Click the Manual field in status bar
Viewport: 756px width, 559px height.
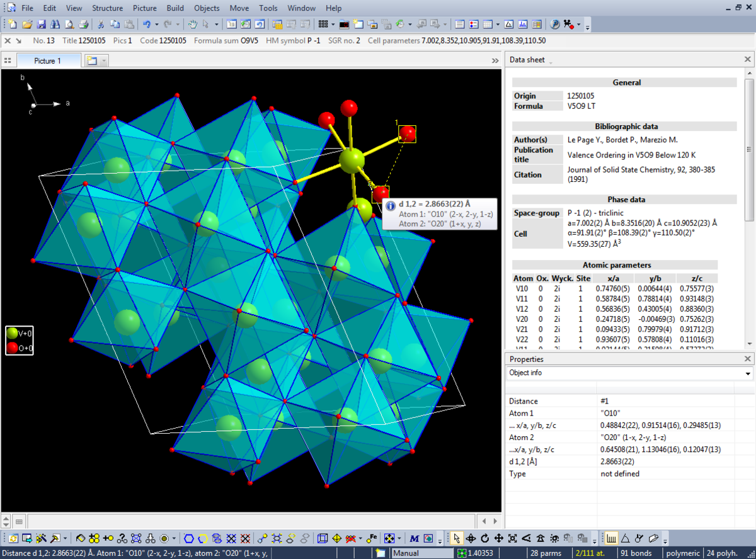point(421,553)
